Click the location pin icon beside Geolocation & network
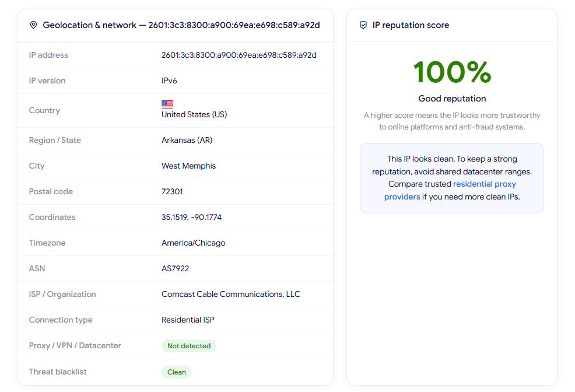 [33, 25]
